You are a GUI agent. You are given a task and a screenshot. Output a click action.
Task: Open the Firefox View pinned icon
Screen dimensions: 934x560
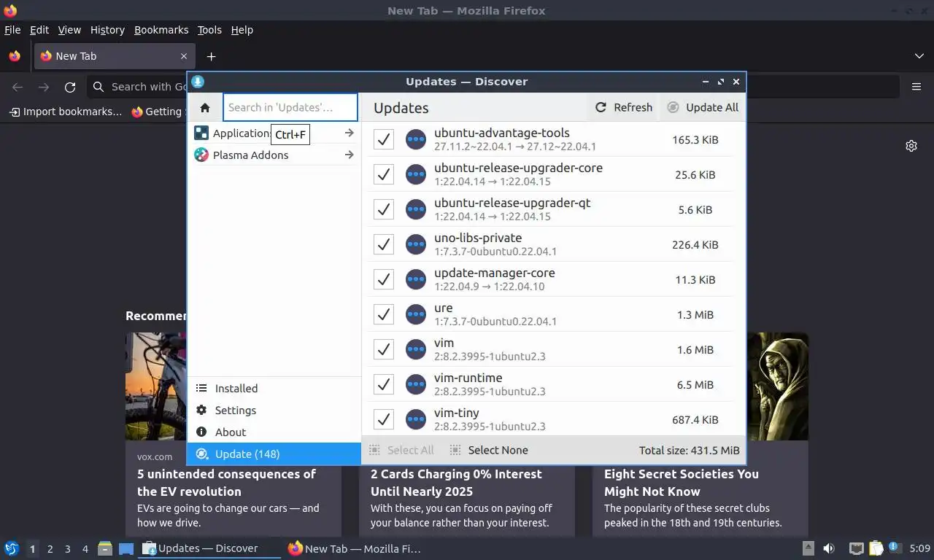pos(15,56)
